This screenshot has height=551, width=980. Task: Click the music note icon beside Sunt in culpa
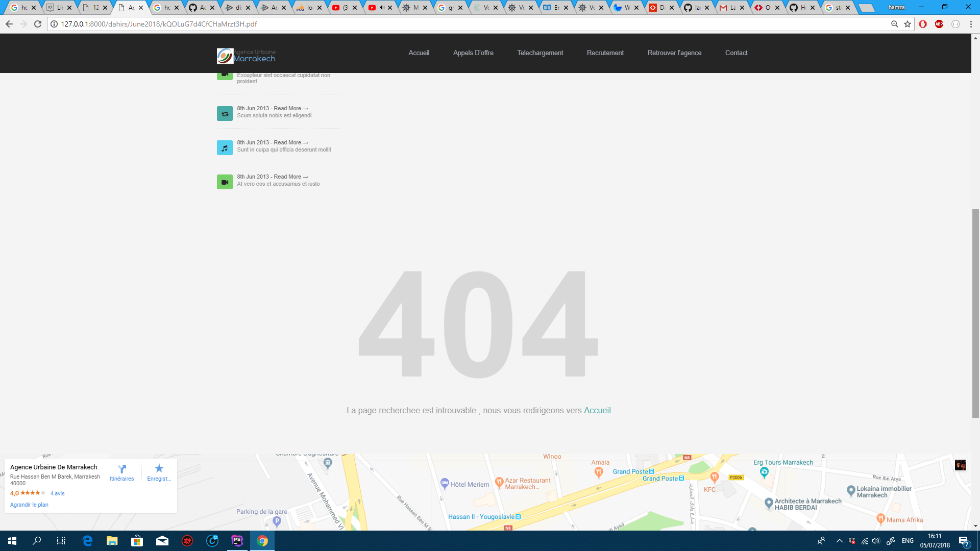(x=225, y=147)
